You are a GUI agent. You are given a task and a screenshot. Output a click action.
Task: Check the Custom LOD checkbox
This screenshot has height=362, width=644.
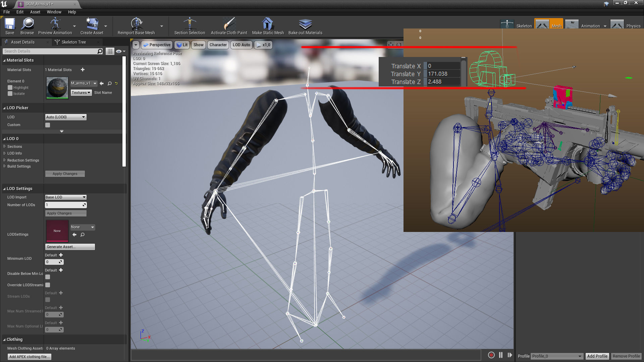[48, 125]
